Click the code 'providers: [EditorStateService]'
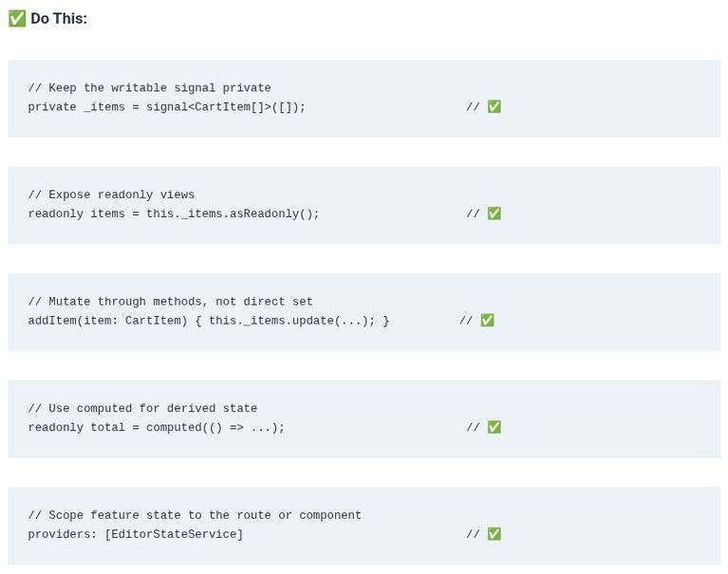The image size is (728, 574). 136,534
